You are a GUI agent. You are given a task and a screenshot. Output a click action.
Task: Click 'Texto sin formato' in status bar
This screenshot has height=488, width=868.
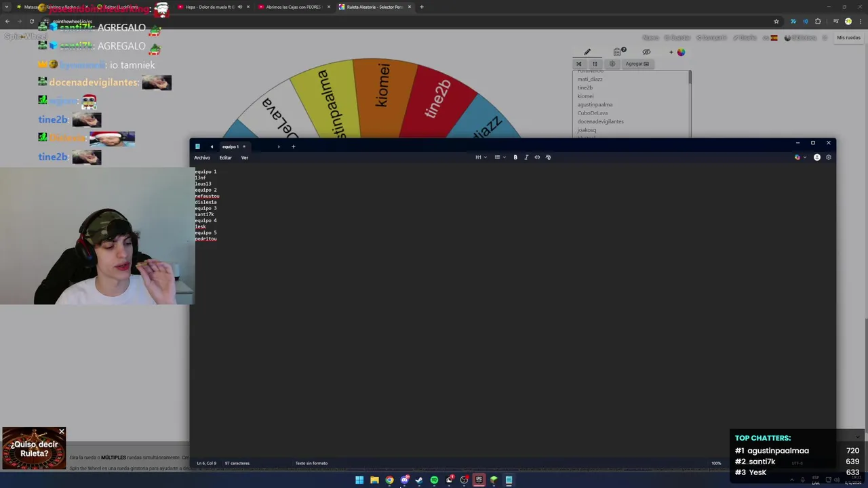point(311,463)
